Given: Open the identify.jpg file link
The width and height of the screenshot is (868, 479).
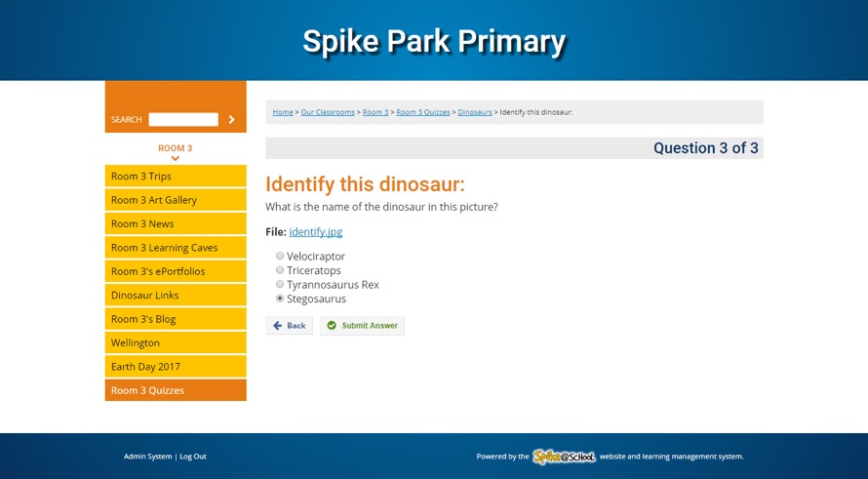Looking at the screenshot, I should point(315,232).
